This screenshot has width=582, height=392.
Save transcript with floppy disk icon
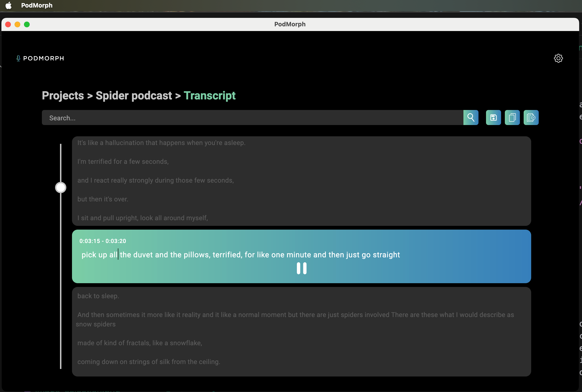(493, 118)
